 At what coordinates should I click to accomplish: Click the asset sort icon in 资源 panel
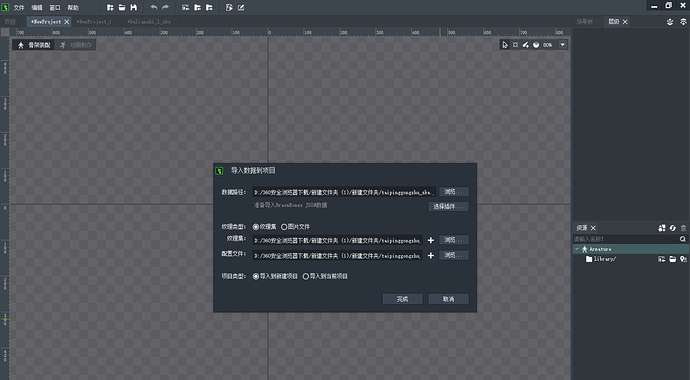pos(662,228)
